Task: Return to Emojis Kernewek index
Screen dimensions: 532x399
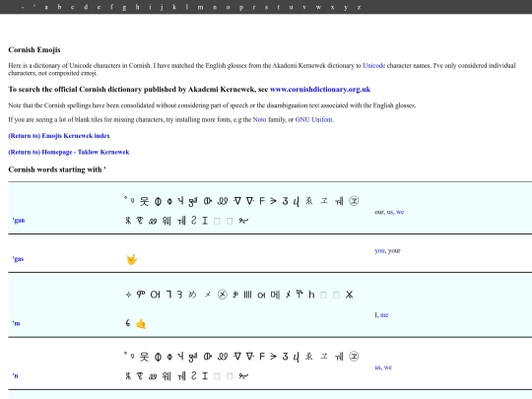Action: [59, 136]
